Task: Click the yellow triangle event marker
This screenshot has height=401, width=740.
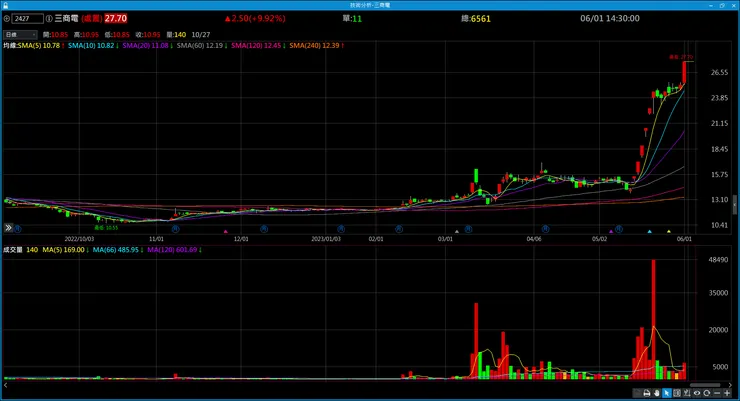Action: tap(669, 232)
